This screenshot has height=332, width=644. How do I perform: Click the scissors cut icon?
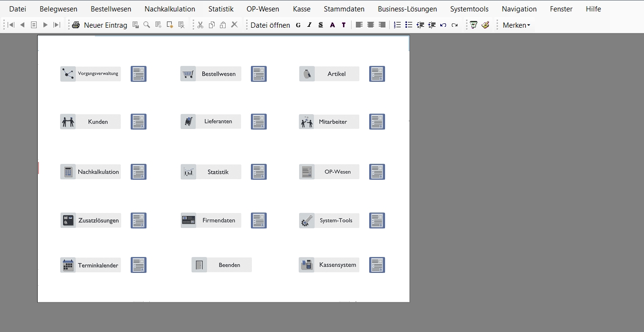pyautogui.click(x=200, y=25)
